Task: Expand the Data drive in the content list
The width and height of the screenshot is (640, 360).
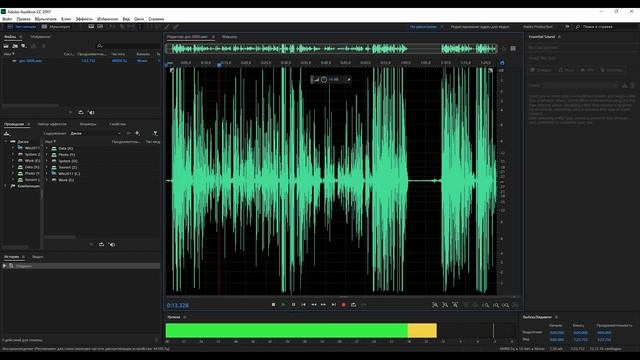Action: coord(47,149)
